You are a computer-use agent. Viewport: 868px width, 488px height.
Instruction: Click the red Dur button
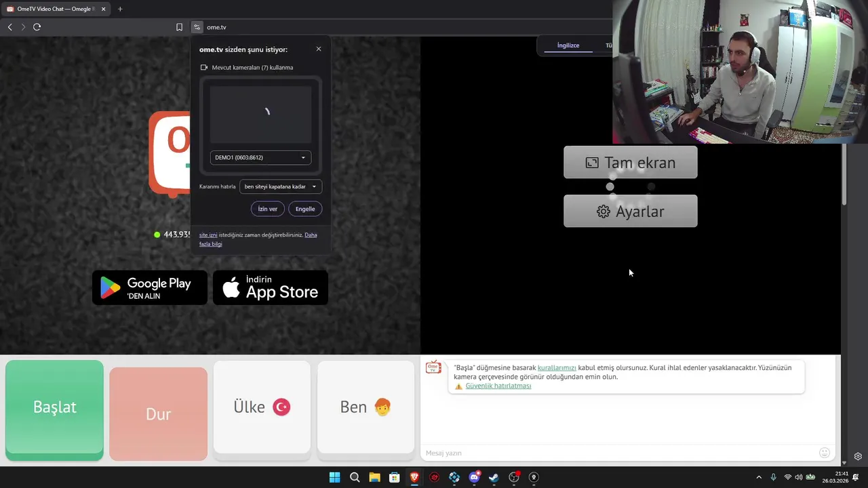pyautogui.click(x=158, y=414)
